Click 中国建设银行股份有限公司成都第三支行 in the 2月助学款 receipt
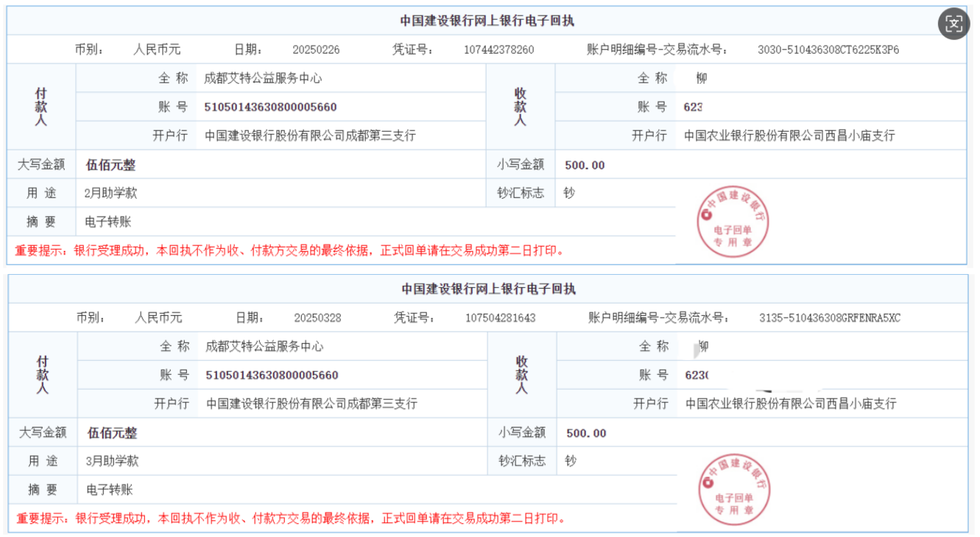Viewport: 980px width, 537px height. (x=310, y=136)
